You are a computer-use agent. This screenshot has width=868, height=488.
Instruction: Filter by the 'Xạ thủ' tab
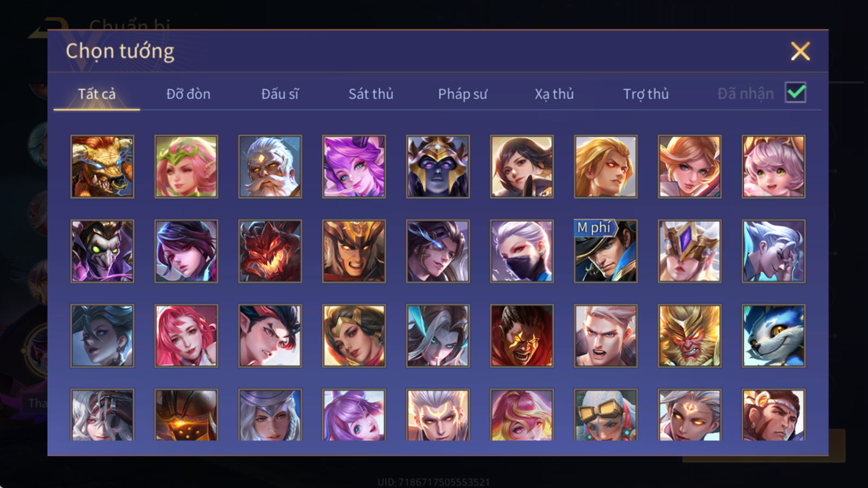[554, 94]
